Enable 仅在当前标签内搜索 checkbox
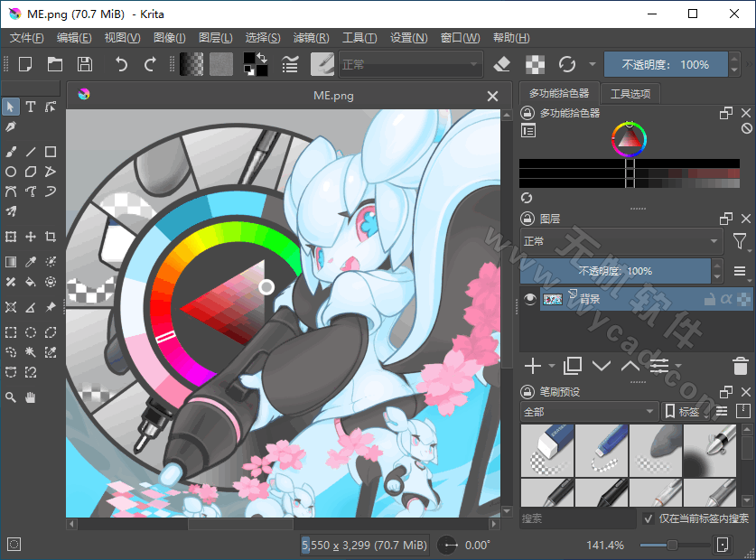 tap(650, 518)
